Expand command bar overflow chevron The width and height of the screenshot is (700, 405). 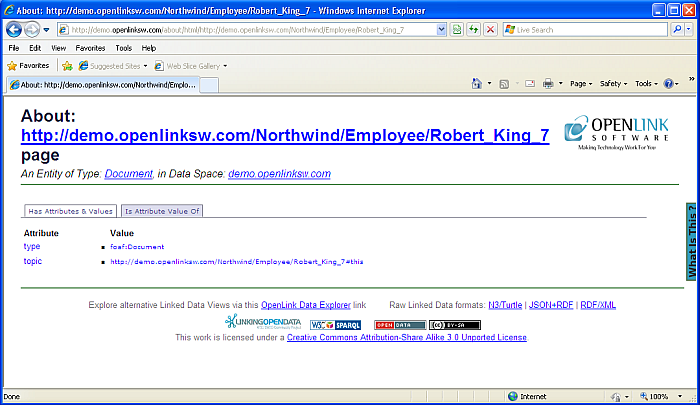tap(692, 79)
